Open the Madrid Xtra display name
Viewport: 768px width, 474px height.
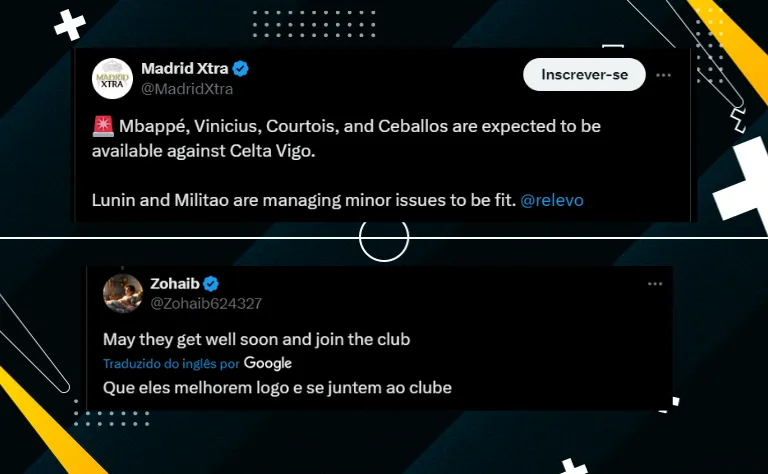[x=185, y=69]
